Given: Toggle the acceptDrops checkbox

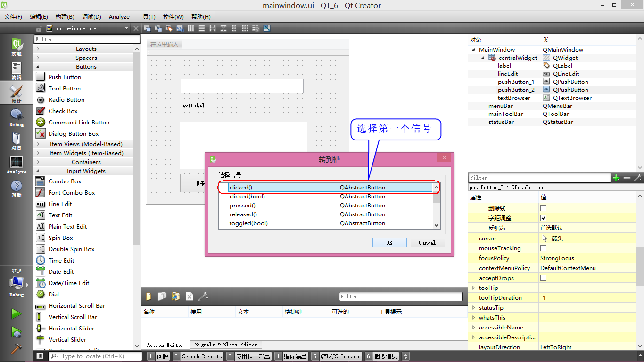Looking at the screenshot, I should pyautogui.click(x=543, y=278).
